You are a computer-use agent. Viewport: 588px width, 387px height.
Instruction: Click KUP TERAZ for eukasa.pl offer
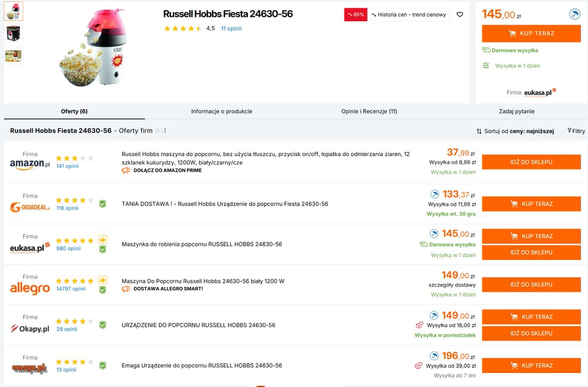[531, 236]
